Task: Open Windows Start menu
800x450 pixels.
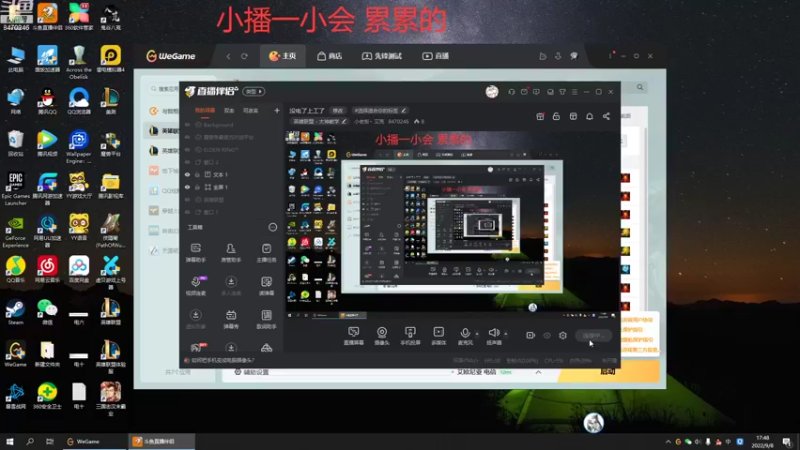Action: point(9,441)
